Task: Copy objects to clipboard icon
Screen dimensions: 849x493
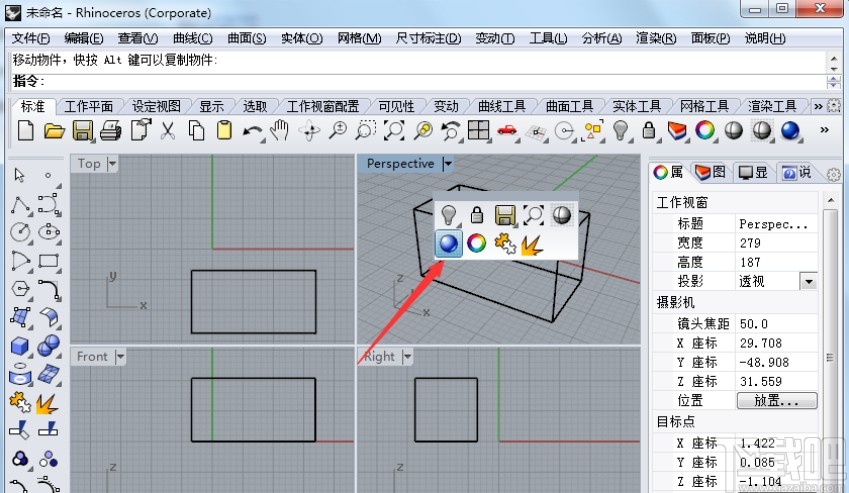Action: 196,130
